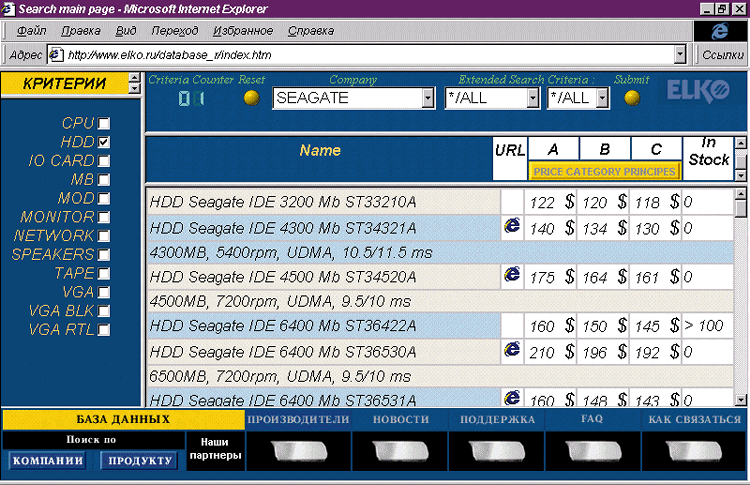The width and height of the screenshot is (750, 485).
Task: Open the Избранное menu
Action: click(243, 31)
